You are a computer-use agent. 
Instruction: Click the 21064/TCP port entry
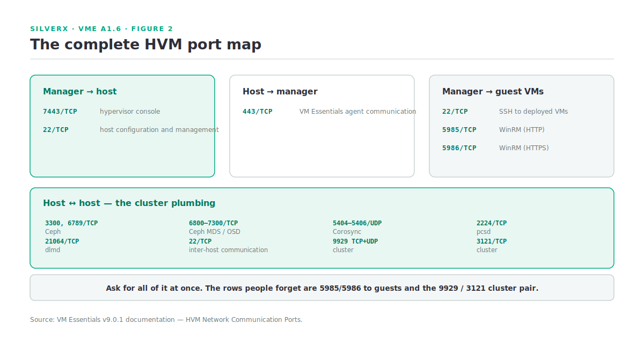(62, 241)
